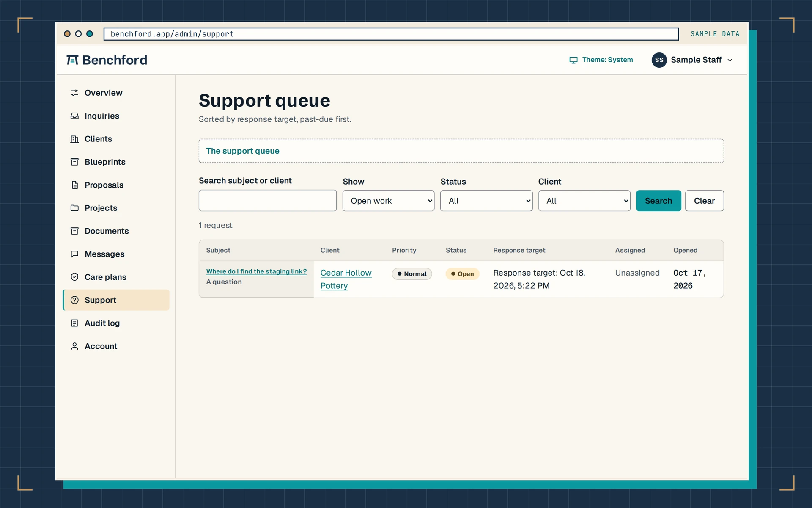Image resolution: width=812 pixels, height=508 pixels.
Task: Open the Show dropdown set to Open work
Action: 388,201
